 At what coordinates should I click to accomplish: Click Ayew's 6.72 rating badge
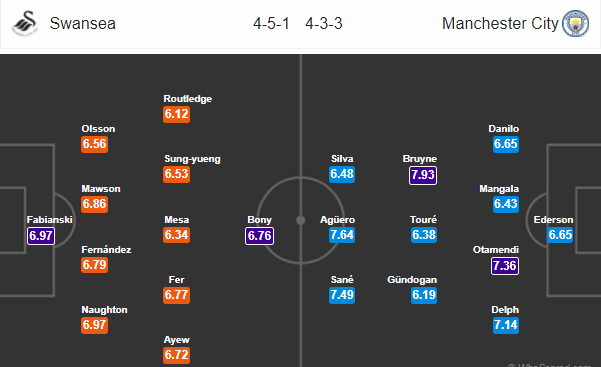tap(176, 355)
